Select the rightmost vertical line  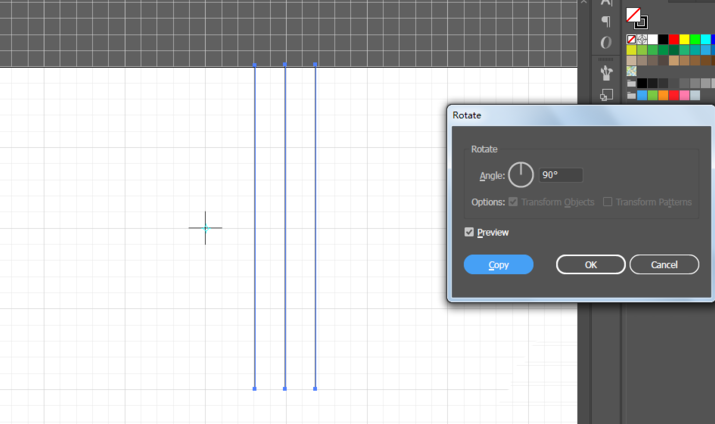tap(315, 227)
